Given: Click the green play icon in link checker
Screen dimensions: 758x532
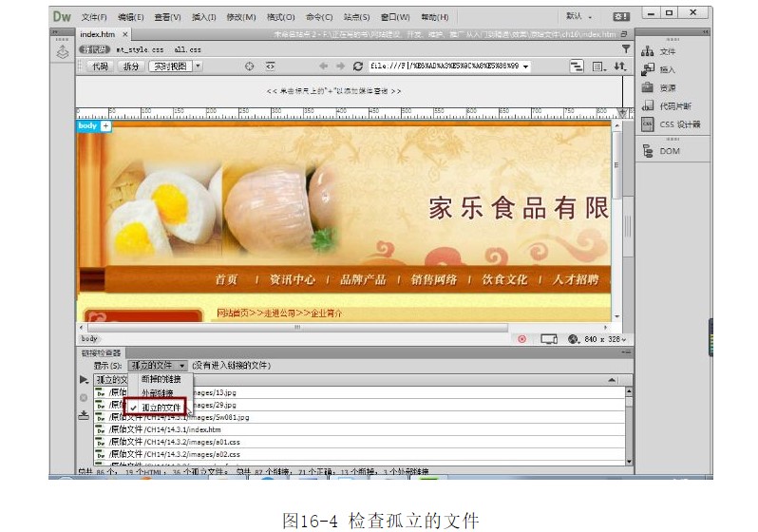Looking at the screenshot, I should (84, 380).
